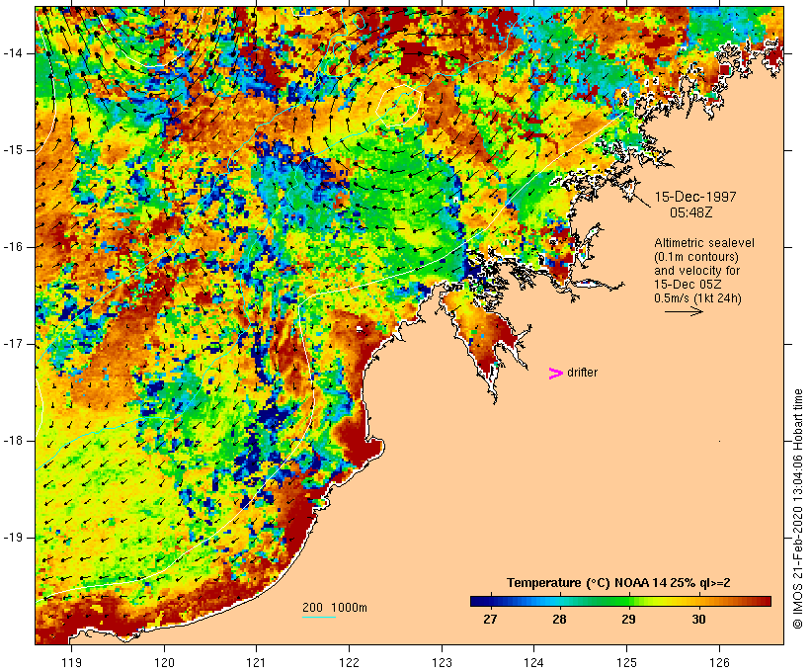Click the velocity scale arrow in legend

683,311
